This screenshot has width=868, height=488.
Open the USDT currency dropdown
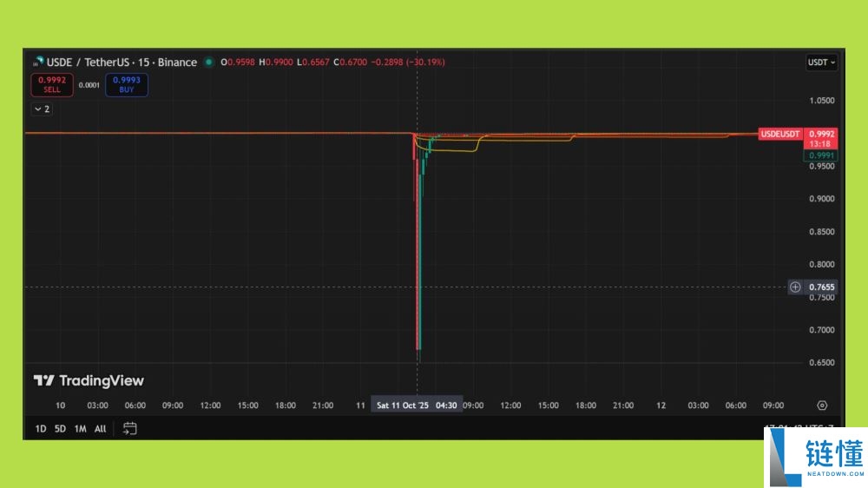[x=821, y=63]
